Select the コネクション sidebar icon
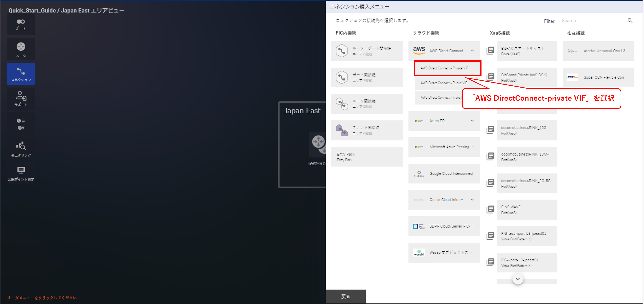Viewport: 644px width, 304px height. coord(21,74)
